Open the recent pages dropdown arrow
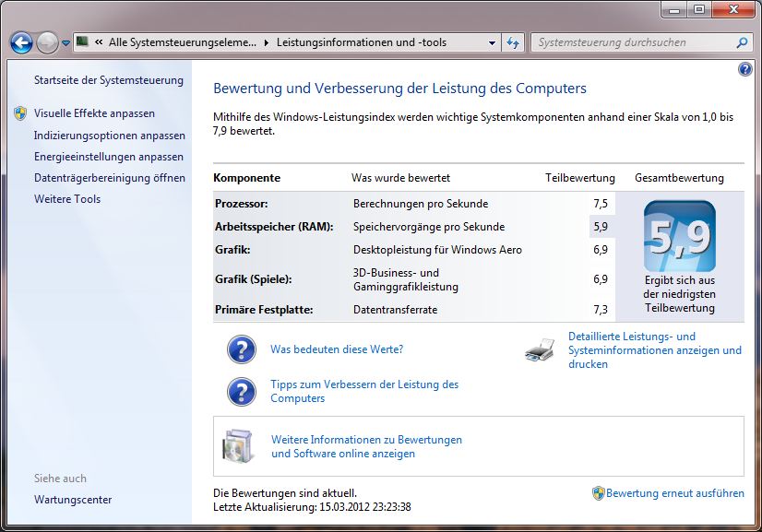This screenshot has width=762, height=532. click(65, 43)
